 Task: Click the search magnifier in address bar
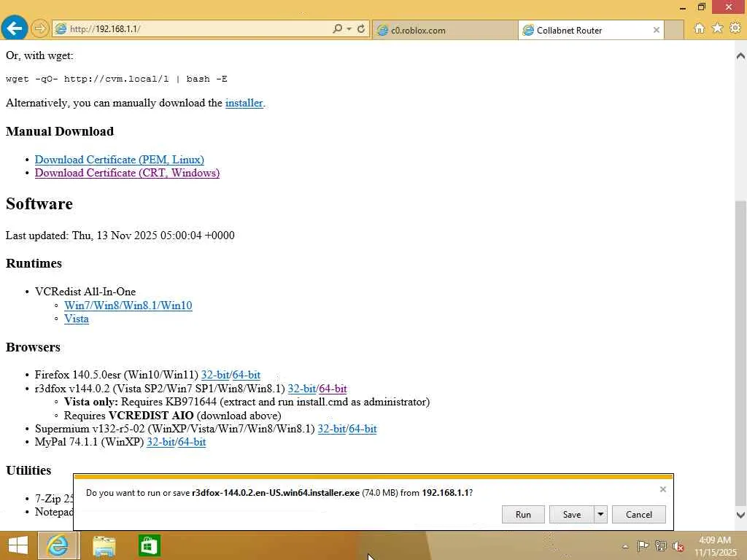(337, 28)
